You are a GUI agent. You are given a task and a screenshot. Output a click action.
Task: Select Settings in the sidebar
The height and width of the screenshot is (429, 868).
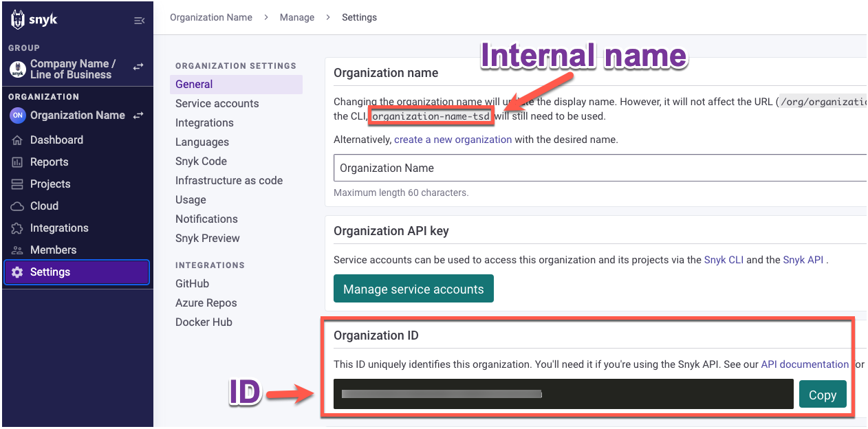pyautogui.click(x=77, y=272)
